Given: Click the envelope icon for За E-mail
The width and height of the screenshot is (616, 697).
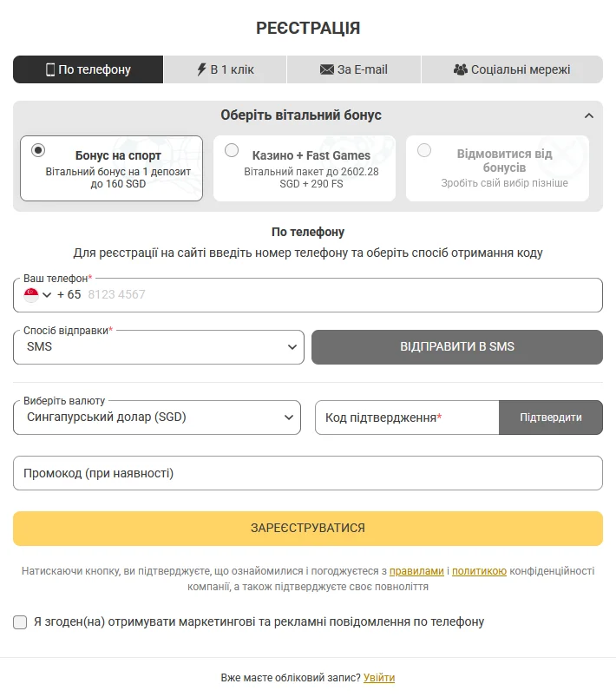Looking at the screenshot, I should [x=327, y=69].
